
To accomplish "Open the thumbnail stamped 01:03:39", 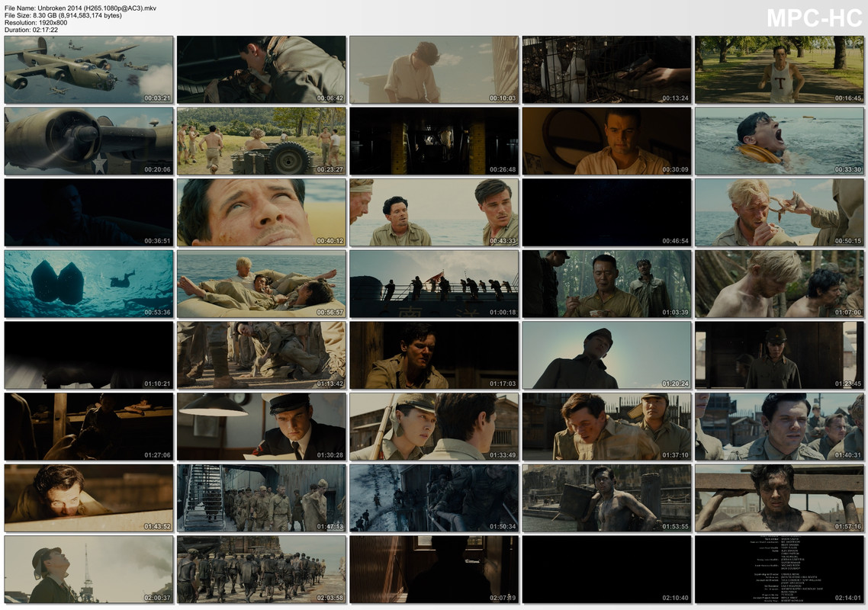I will (x=606, y=284).
